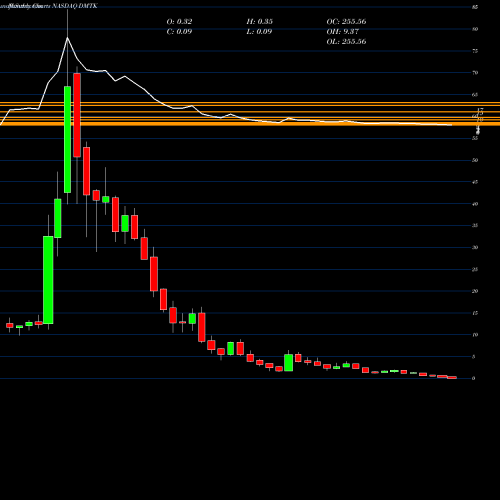Click the 75 price axis label
Image resolution: width=500 pixels, height=500 pixels.
click(475, 51)
